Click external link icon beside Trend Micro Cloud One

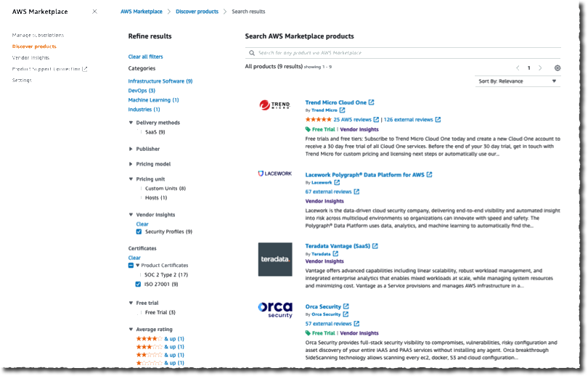[371, 102]
